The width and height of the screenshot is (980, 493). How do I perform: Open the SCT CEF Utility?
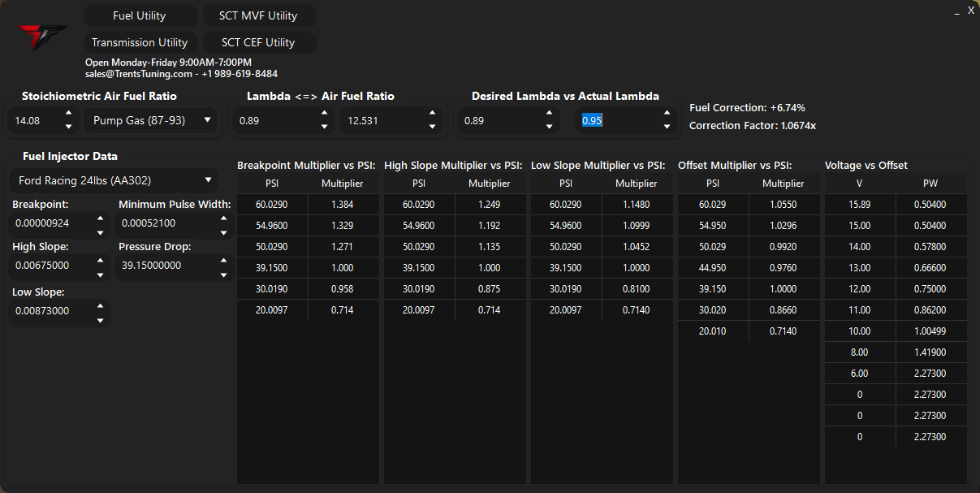(258, 42)
